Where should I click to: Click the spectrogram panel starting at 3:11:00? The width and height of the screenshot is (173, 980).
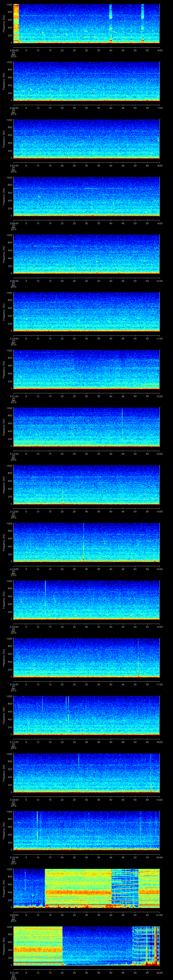[86, 370]
